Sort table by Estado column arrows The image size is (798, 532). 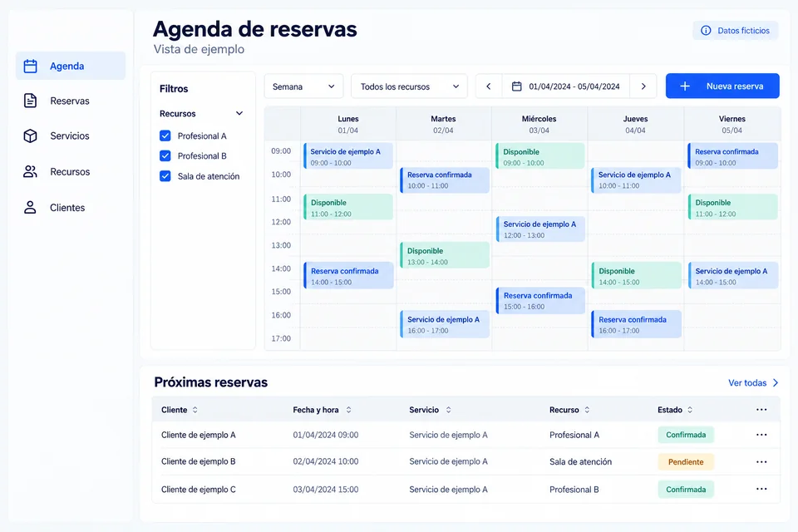(690, 410)
